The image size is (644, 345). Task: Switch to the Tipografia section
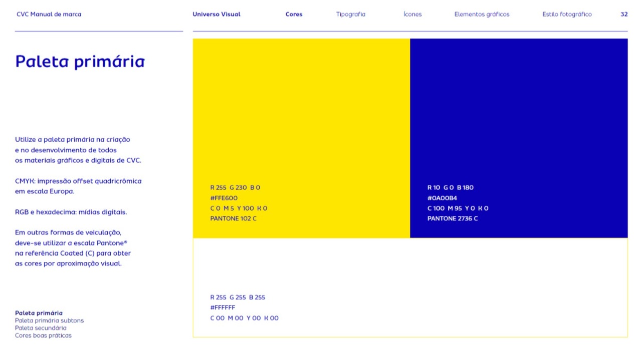(350, 15)
